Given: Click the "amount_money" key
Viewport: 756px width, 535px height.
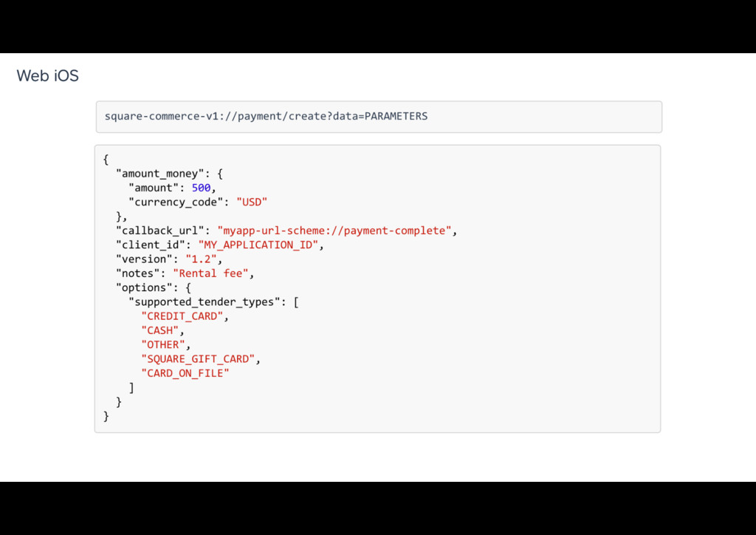Looking at the screenshot, I should 159,174.
